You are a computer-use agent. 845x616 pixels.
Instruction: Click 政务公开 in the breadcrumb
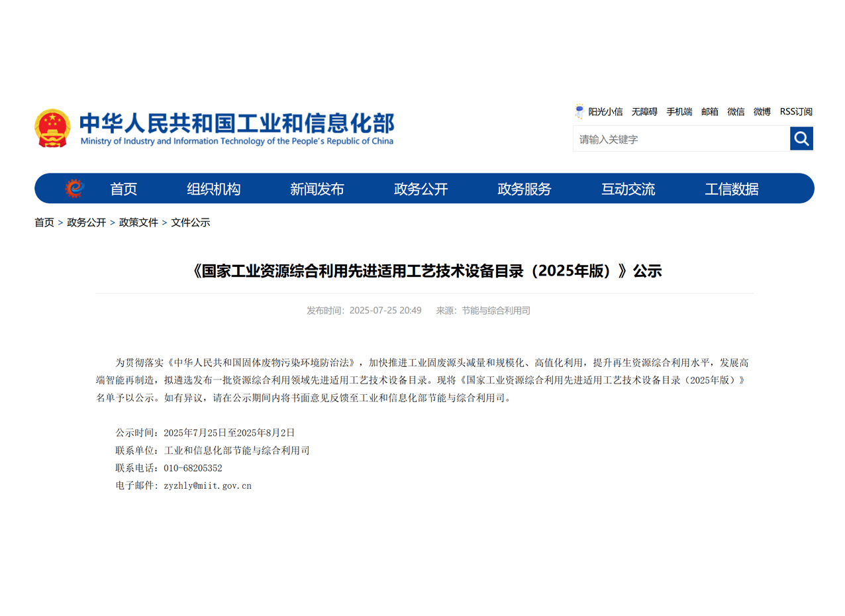87,223
